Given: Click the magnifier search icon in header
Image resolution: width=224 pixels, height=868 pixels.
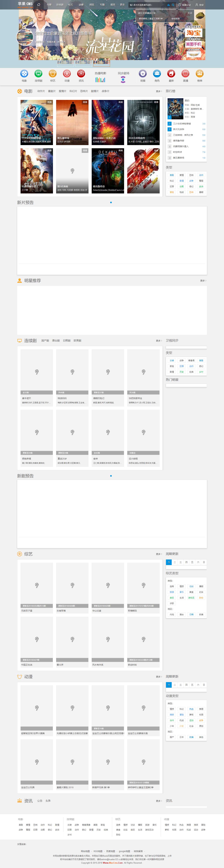Looking at the screenshot, I should 173,5.
